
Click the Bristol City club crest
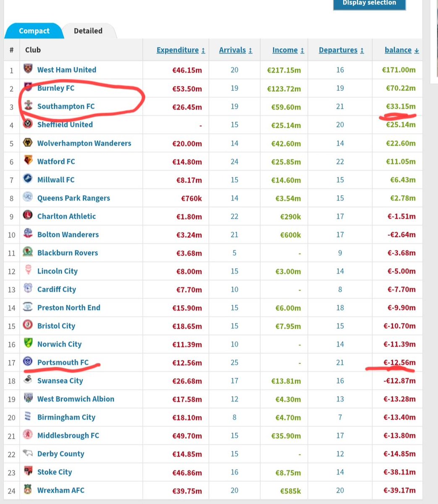click(28, 325)
